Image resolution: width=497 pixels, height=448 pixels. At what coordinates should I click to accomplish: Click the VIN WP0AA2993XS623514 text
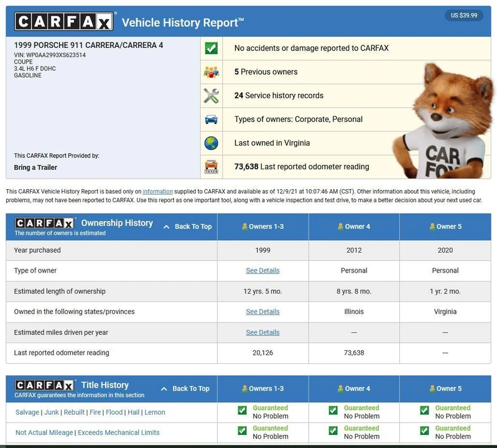tap(50, 55)
